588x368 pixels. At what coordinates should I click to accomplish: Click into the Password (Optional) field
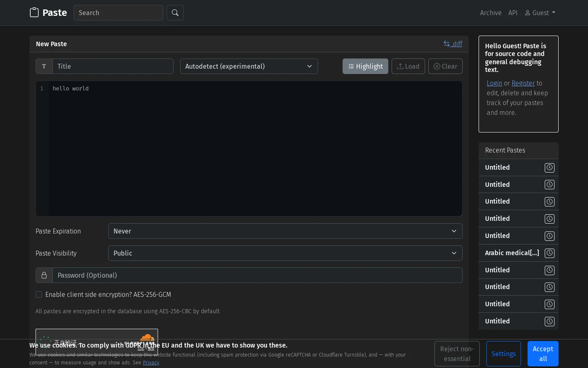point(257,275)
